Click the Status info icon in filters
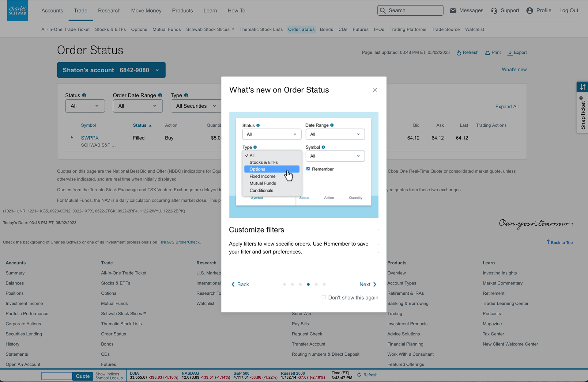Screen dimensions: 588x382 [x=84, y=95]
